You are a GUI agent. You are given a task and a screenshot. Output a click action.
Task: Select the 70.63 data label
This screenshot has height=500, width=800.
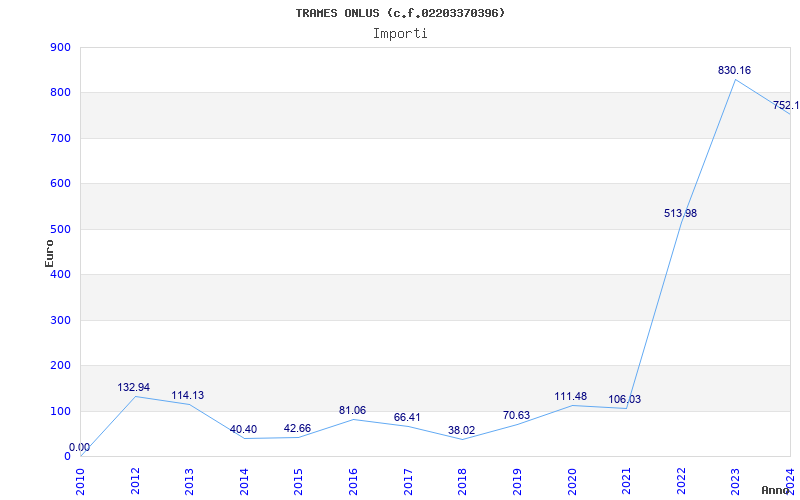pyautogui.click(x=516, y=416)
